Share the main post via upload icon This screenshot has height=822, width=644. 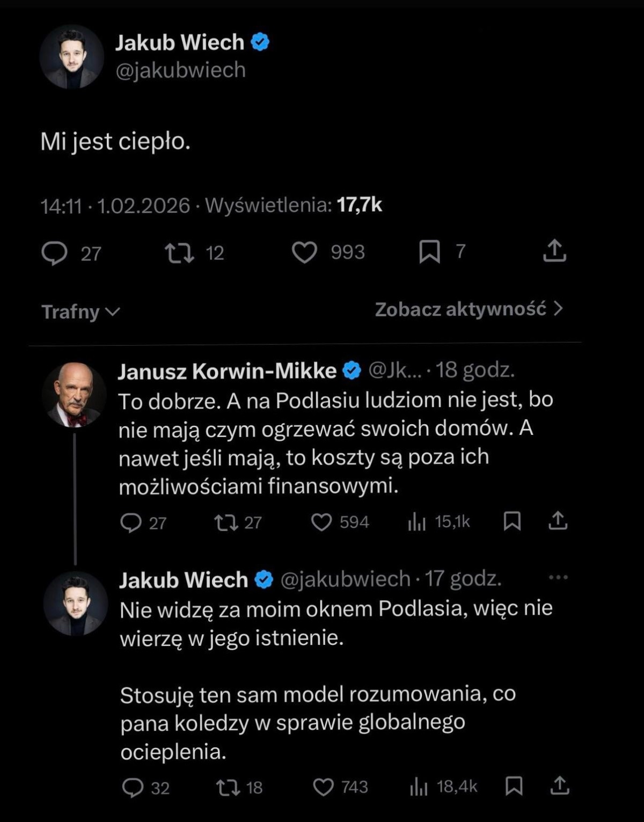click(554, 251)
